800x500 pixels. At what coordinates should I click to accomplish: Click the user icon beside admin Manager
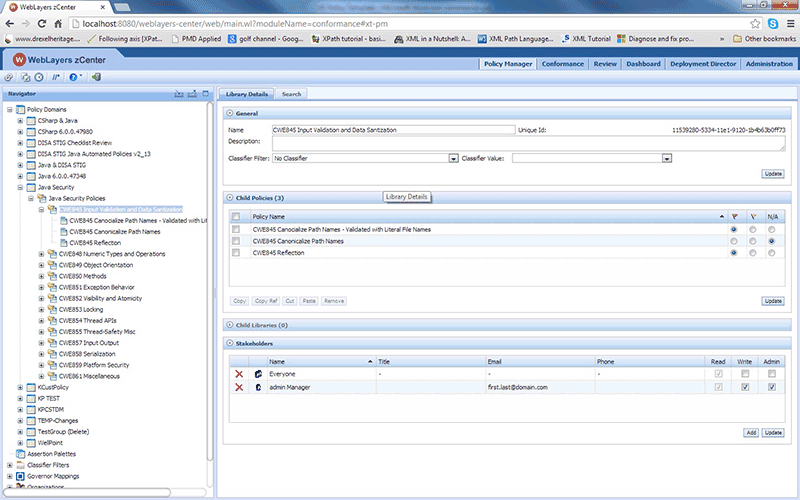click(x=258, y=387)
